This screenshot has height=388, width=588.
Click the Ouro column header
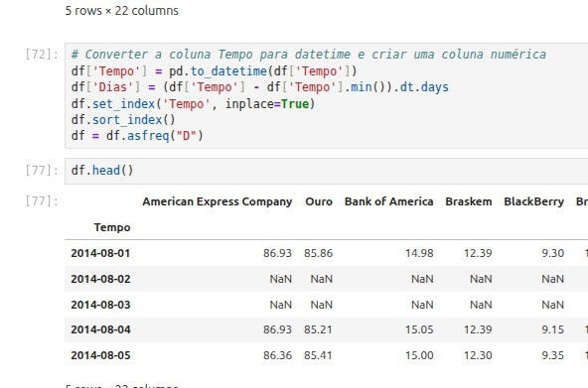coord(319,201)
